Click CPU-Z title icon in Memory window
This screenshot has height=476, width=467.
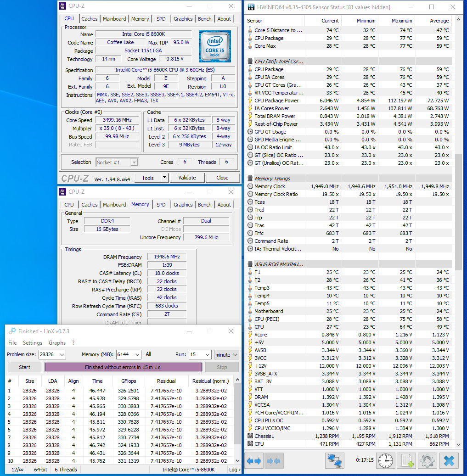(x=62, y=191)
